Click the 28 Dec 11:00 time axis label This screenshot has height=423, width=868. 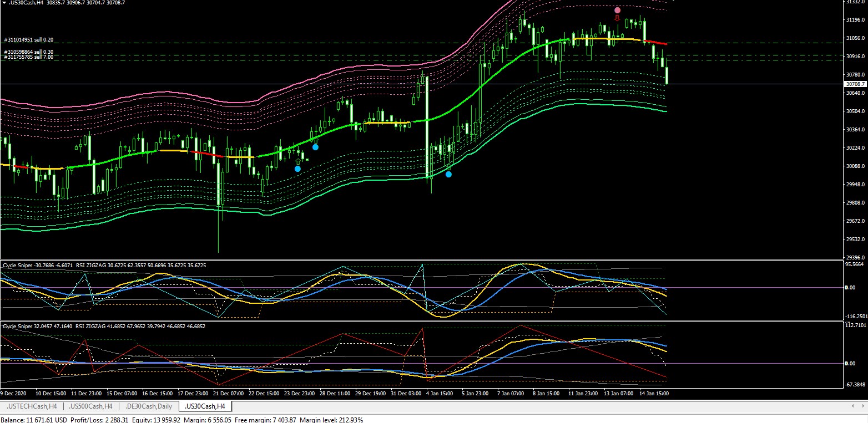click(x=335, y=393)
